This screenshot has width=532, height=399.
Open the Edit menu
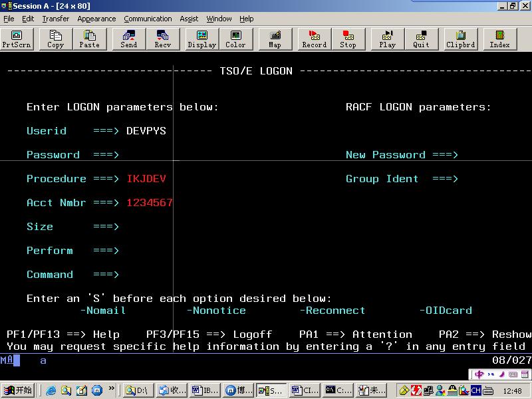tap(28, 19)
